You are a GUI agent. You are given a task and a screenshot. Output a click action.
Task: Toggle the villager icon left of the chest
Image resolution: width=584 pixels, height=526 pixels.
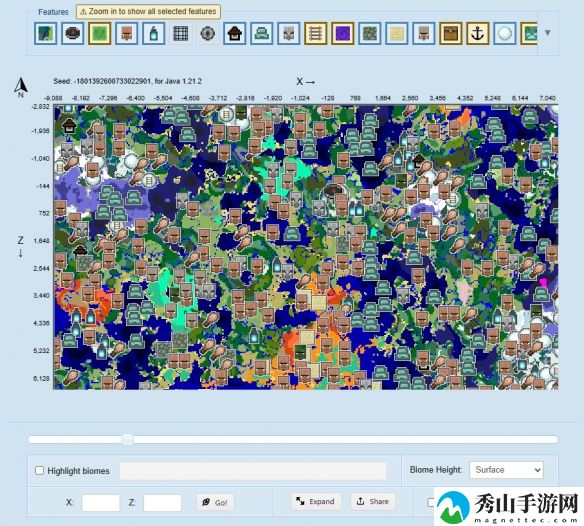(423, 34)
